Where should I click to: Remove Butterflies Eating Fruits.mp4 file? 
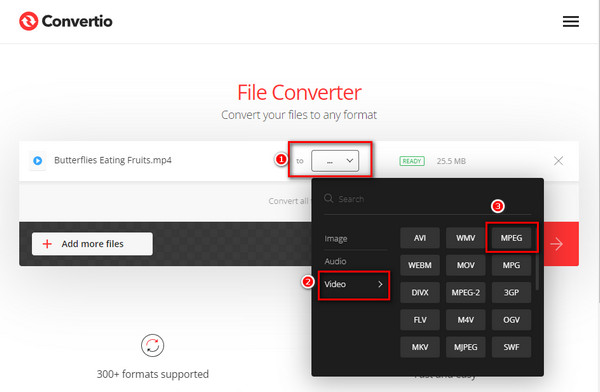558,161
